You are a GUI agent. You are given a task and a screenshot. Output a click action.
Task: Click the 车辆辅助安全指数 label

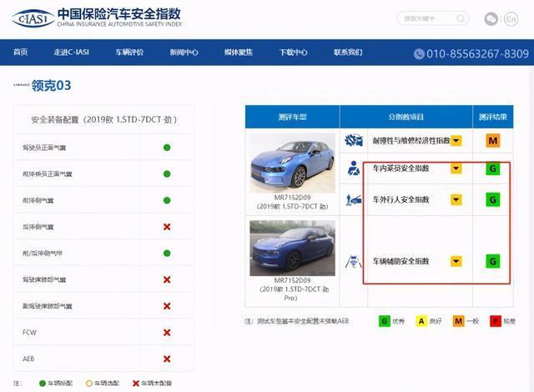[400, 261]
